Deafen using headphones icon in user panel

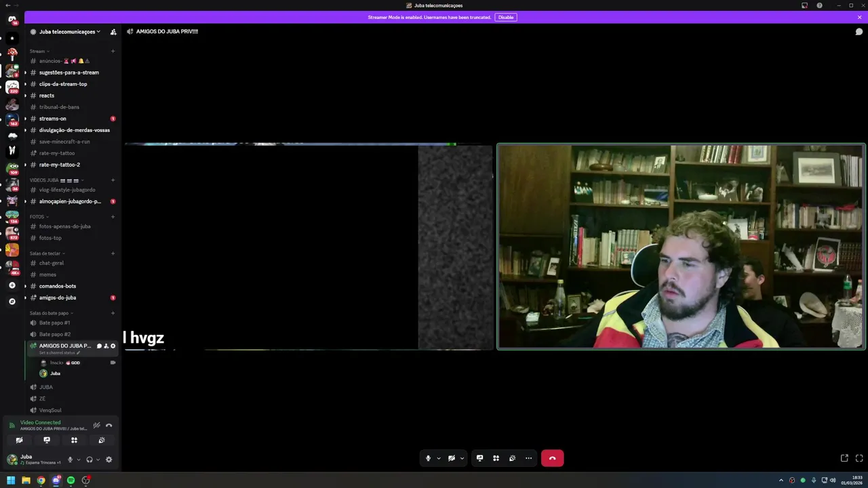[89, 460]
